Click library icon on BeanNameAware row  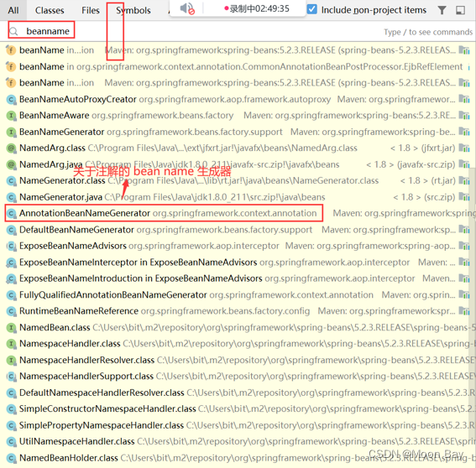(464, 115)
